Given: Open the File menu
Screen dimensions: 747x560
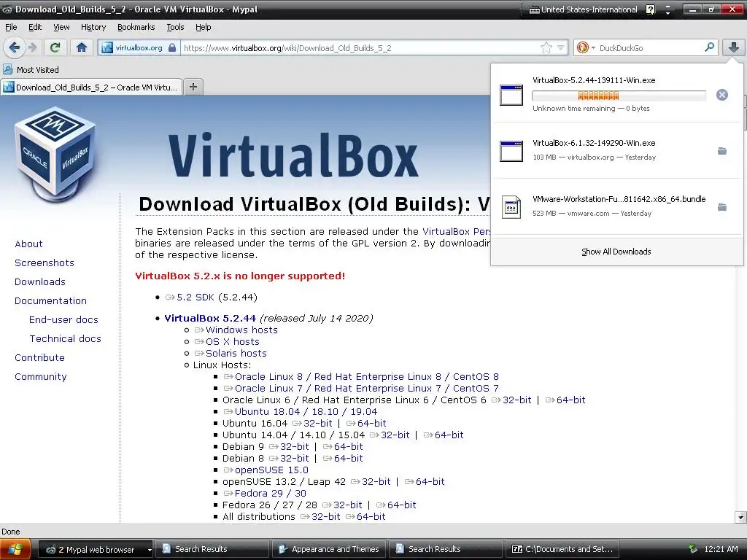Looking at the screenshot, I should pos(11,27).
